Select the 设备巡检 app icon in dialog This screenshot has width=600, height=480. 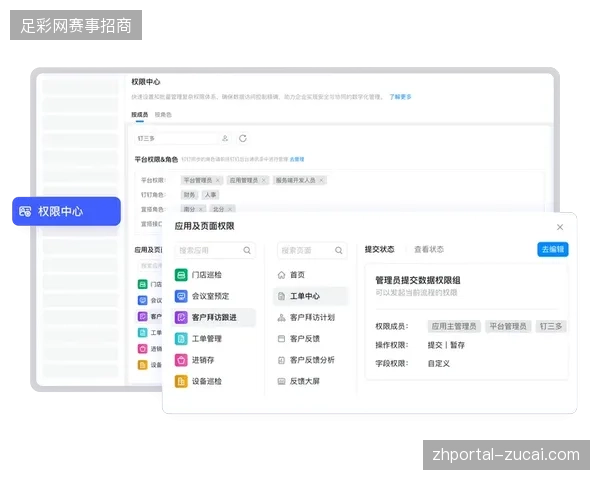tap(181, 381)
